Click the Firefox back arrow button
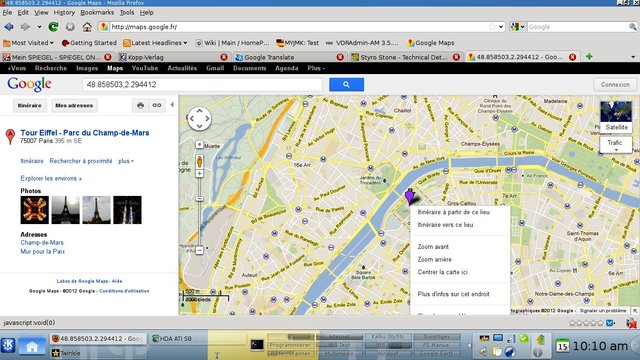The height and width of the screenshot is (360, 640). (x=9, y=27)
